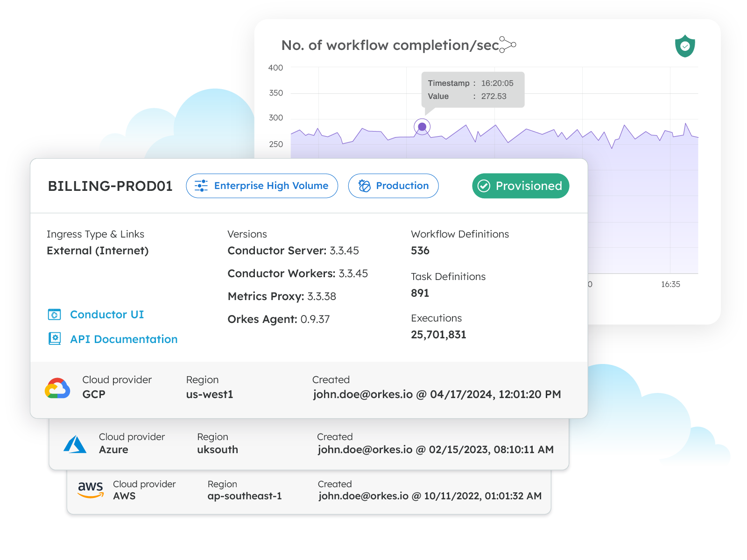The width and height of the screenshot is (747, 560).
Task: Open the Conductor UI link
Action: coord(107,315)
